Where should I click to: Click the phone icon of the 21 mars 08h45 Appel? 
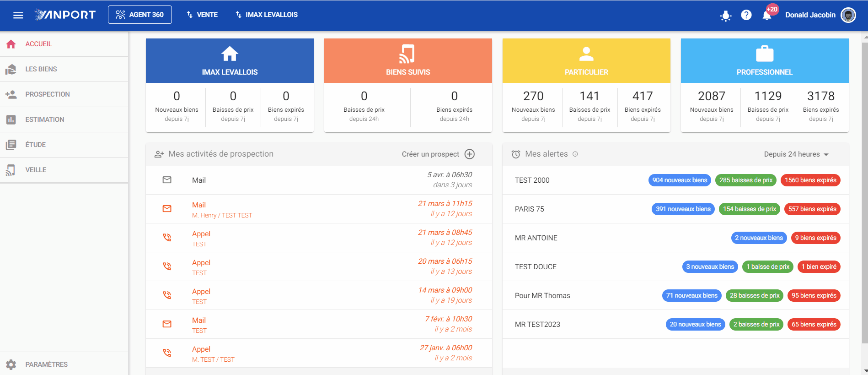pos(167,238)
